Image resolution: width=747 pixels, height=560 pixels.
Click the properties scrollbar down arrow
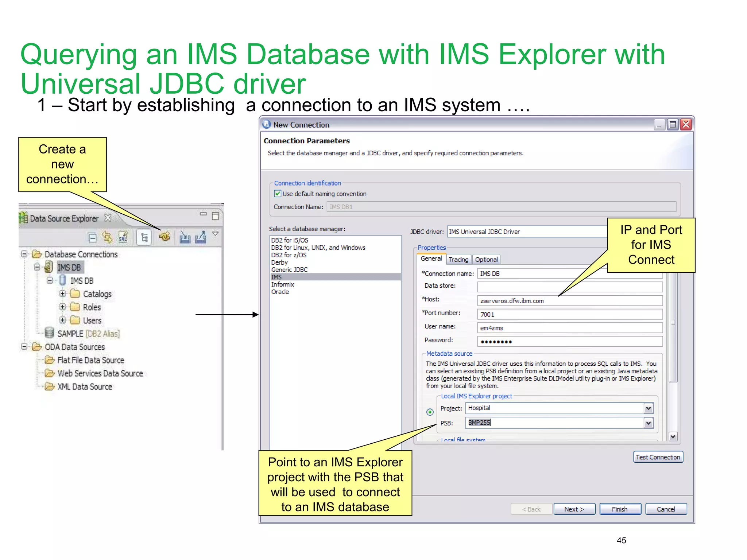[x=673, y=436]
